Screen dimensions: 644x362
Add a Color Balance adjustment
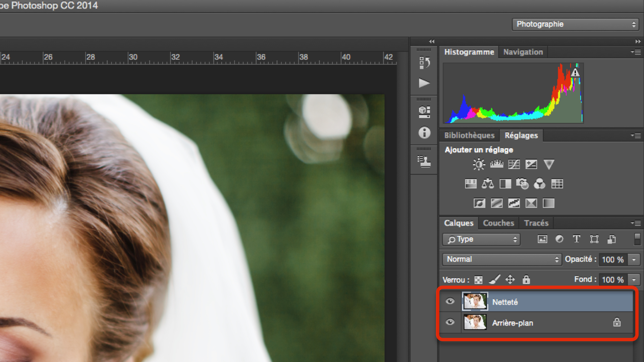click(x=488, y=184)
